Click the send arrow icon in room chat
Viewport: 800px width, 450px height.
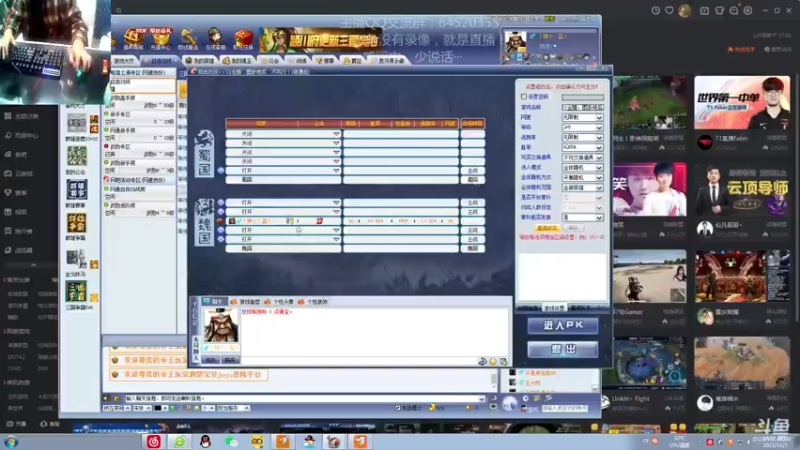482,361
